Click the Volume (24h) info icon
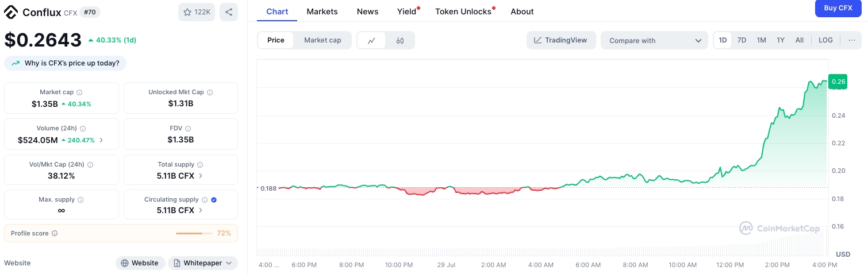 pyautogui.click(x=83, y=129)
